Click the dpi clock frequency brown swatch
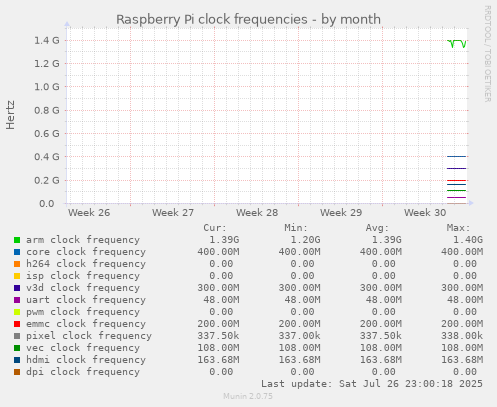Viewport: 497px width, 407px height. [x=17, y=372]
